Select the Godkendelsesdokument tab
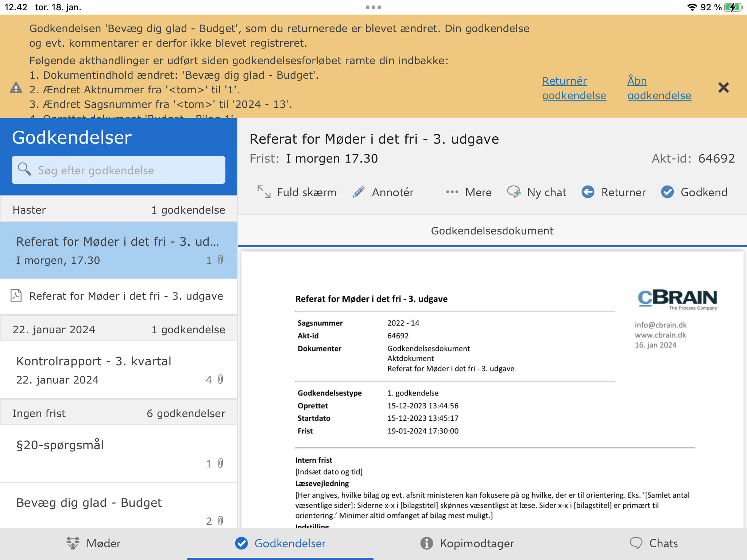 point(492,231)
